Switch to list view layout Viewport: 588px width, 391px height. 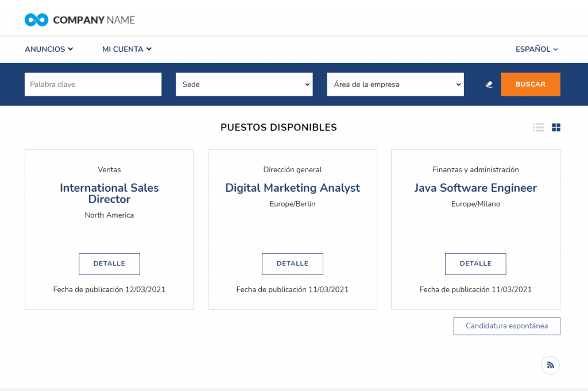(539, 127)
